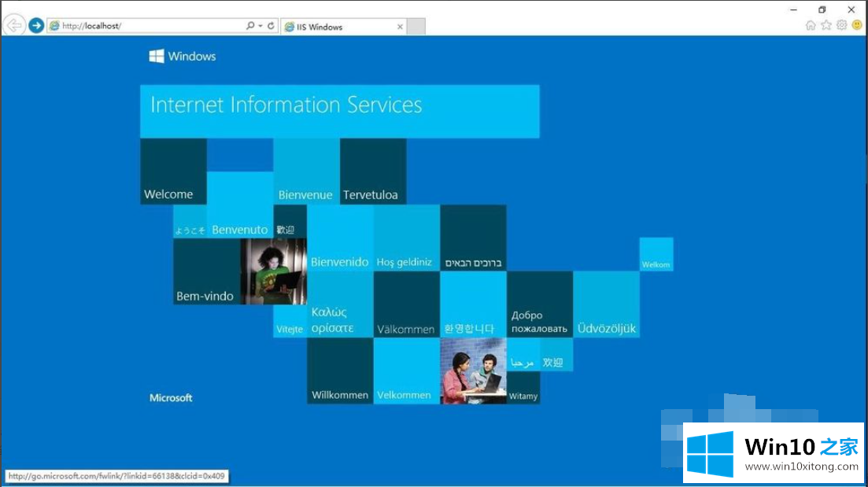Click the Добро пожаловать tile
This screenshot has width=868, height=487.
pyautogui.click(x=540, y=304)
